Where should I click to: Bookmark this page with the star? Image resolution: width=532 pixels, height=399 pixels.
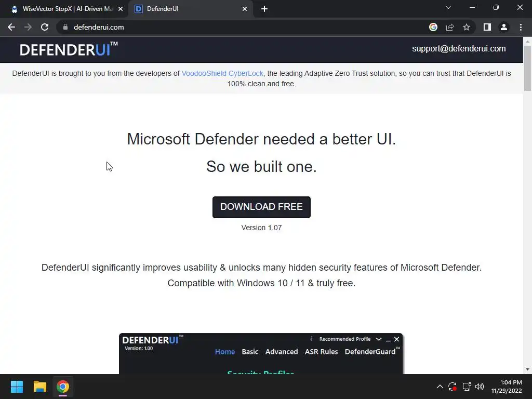467,27
